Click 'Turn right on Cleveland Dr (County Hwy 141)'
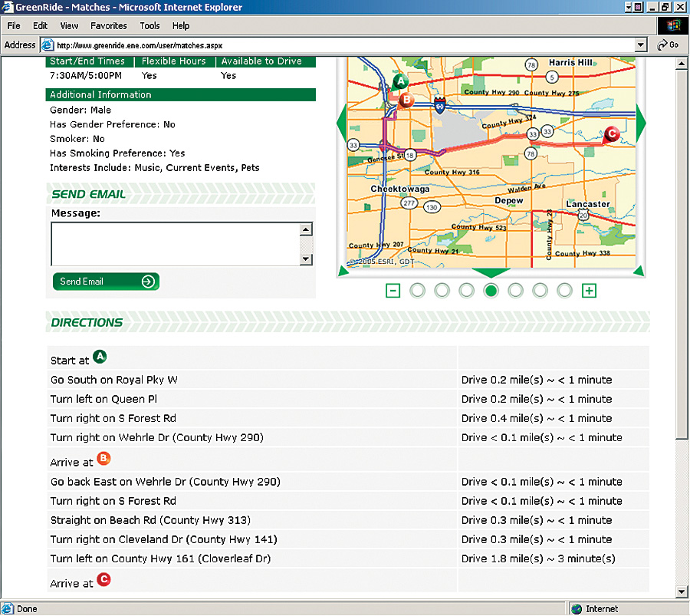Screen dimensions: 690x616 (164, 539)
